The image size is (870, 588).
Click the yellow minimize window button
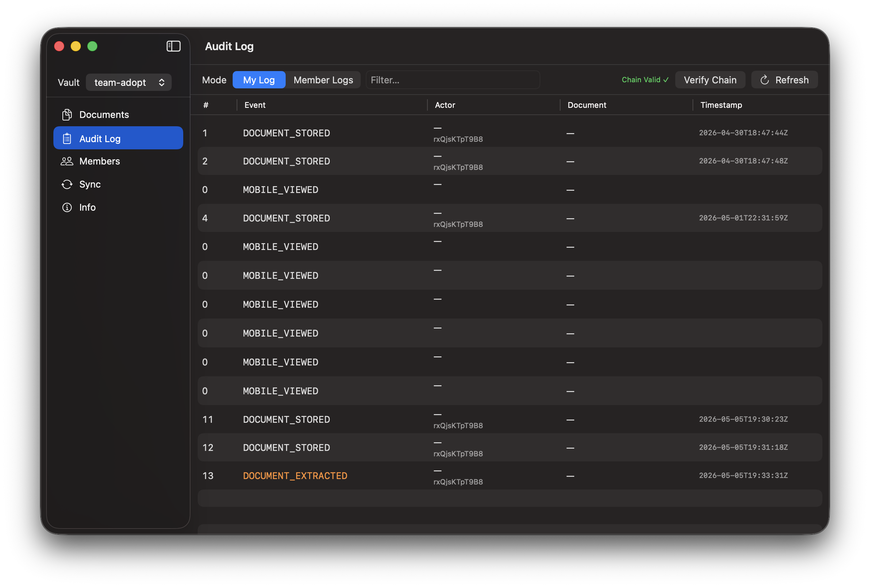(x=76, y=46)
